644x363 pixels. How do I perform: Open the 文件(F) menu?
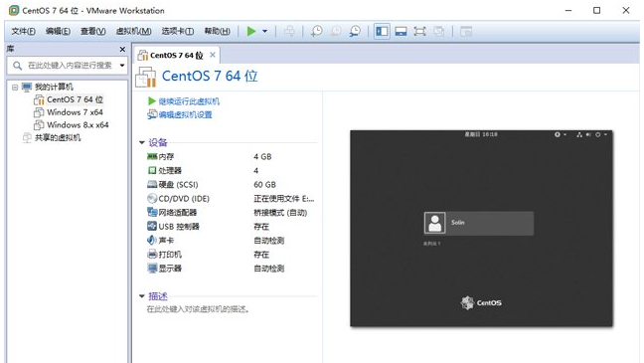[x=23, y=31]
